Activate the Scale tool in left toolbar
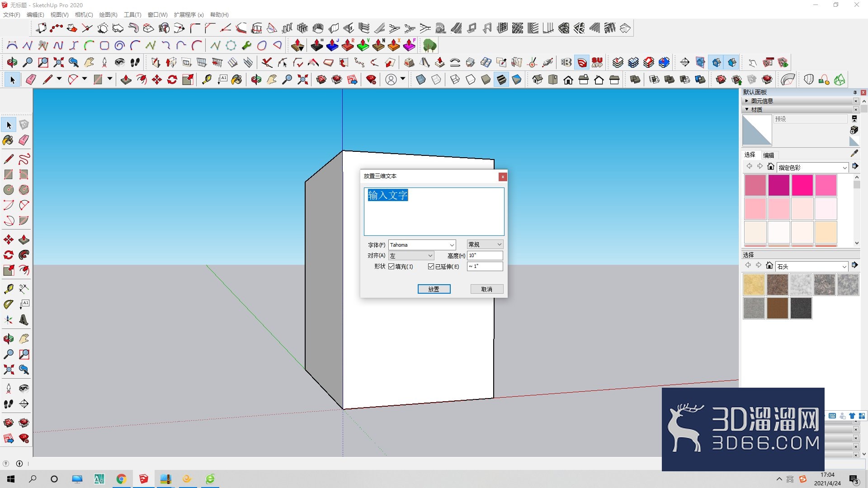The height and width of the screenshot is (488, 868). (x=8, y=270)
